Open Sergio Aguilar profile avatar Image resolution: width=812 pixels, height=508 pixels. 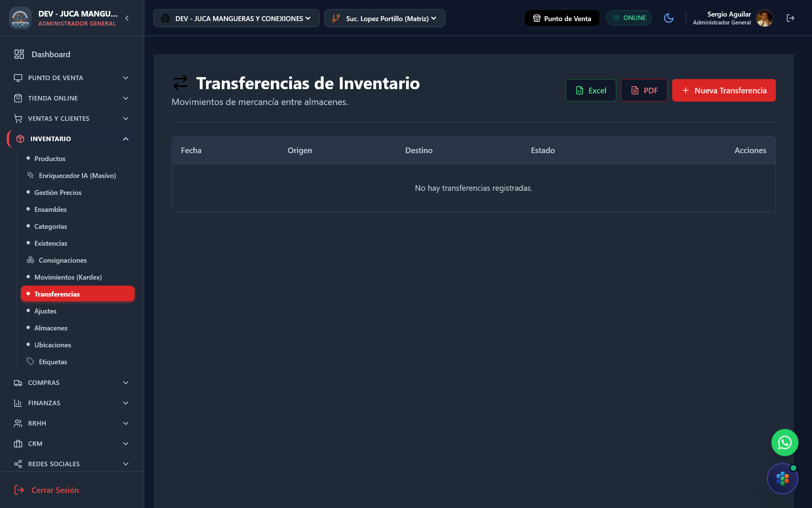(x=765, y=18)
